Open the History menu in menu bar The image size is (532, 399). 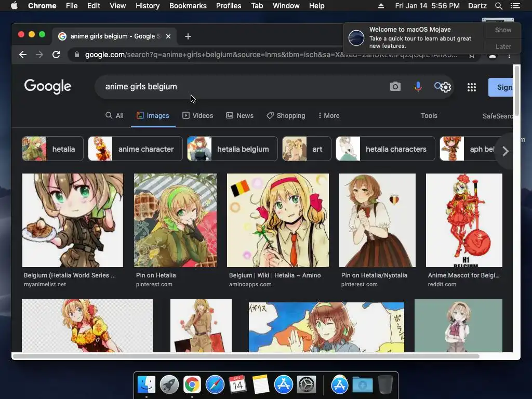(x=148, y=6)
